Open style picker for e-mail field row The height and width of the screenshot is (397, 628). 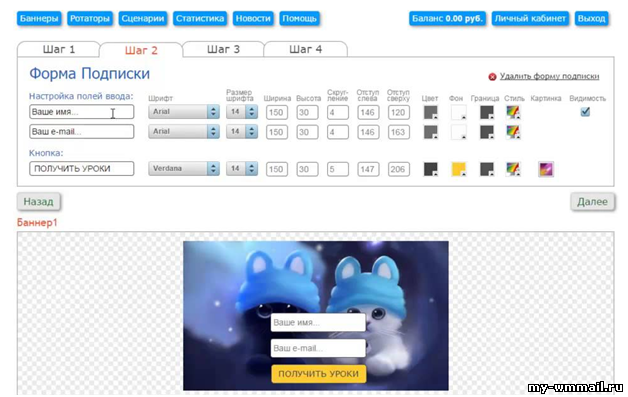pyautogui.click(x=513, y=132)
